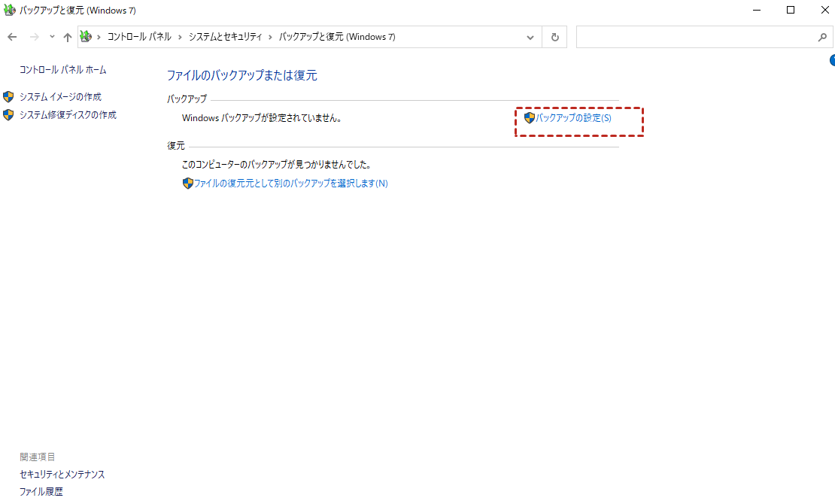Close the Backup and Restore window
Screen dimensions: 835x504
[824, 10]
